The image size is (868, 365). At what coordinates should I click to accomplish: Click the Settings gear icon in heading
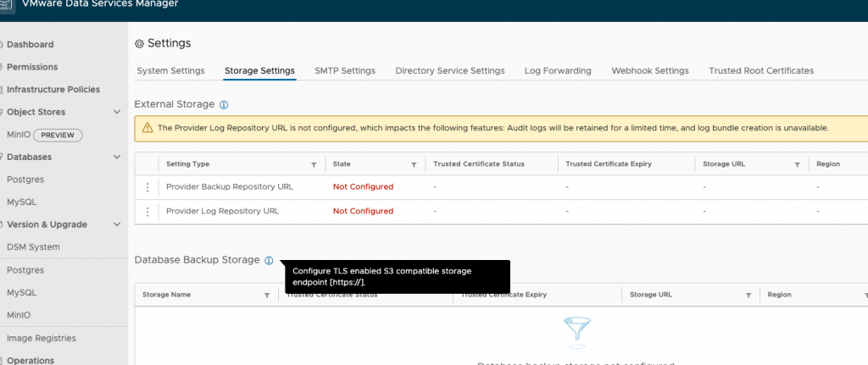tap(140, 44)
